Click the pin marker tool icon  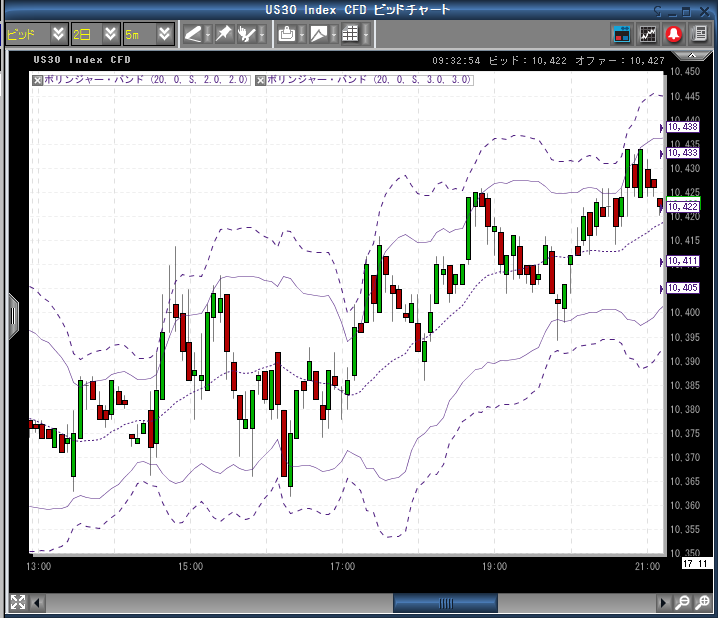point(223,34)
